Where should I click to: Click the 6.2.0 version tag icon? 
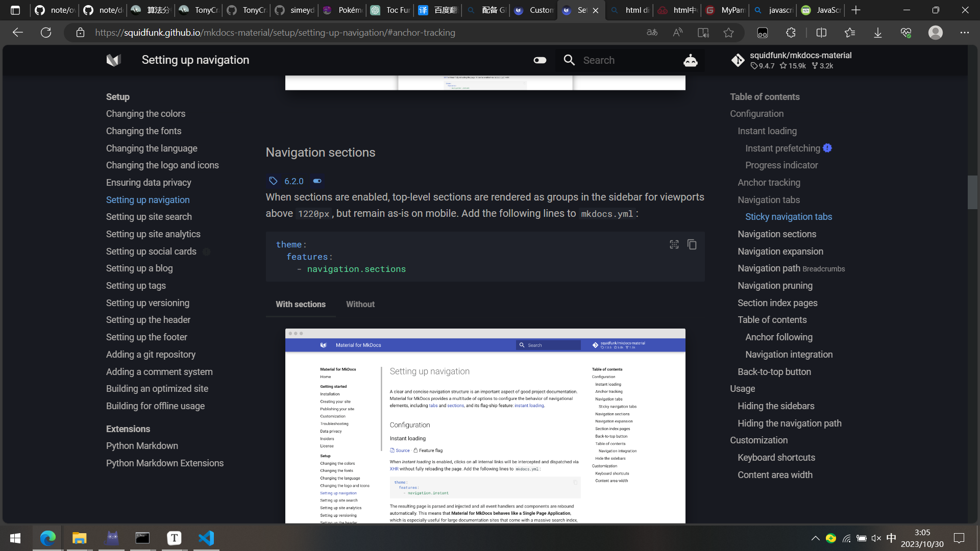(x=273, y=181)
